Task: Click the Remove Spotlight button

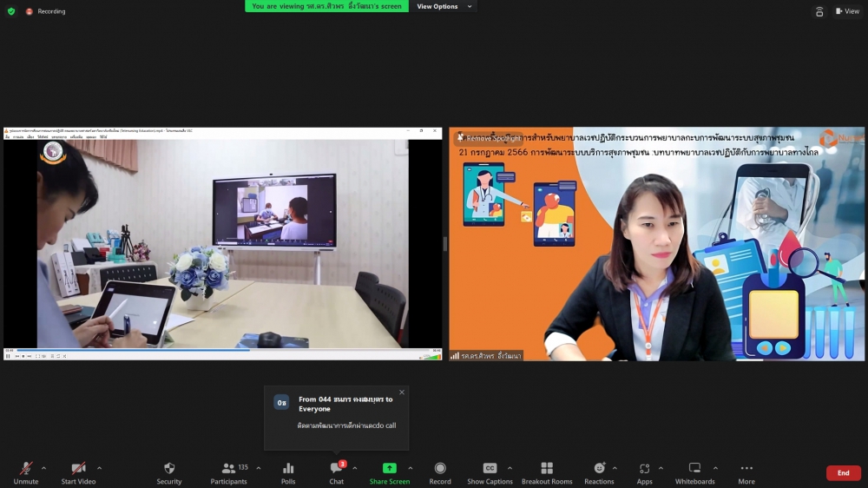Action: (493, 138)
